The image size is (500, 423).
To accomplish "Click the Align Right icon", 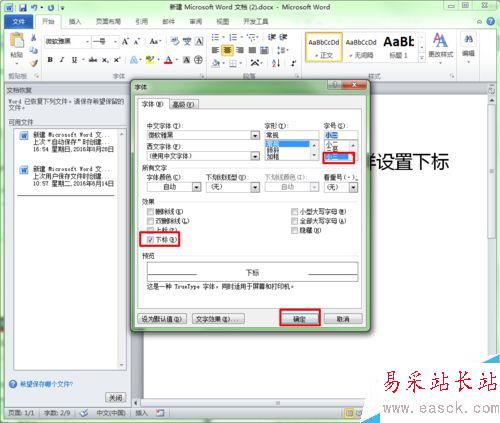I will [240, 50].
